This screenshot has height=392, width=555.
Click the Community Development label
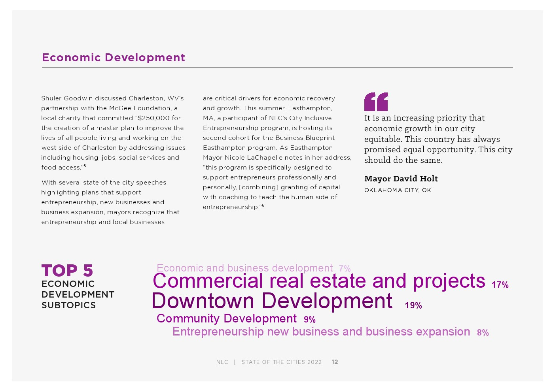point(227,318)
